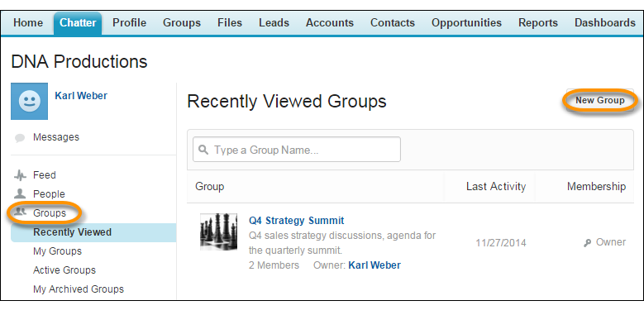Click the Owner key icon

pos(587,243)
